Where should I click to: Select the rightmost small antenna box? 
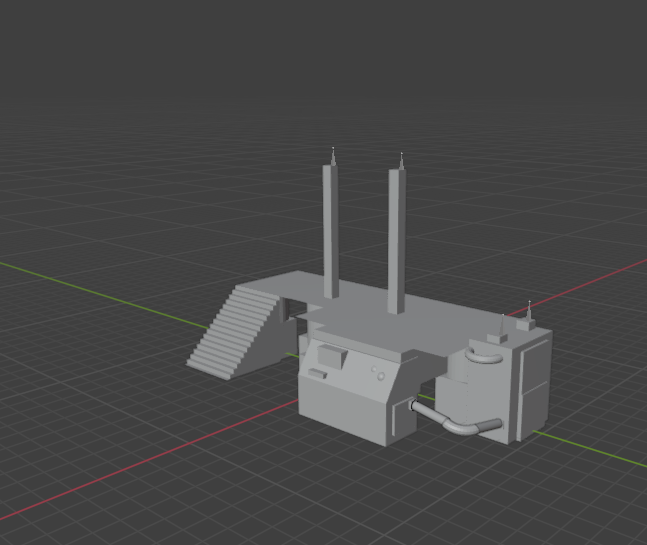coord(528,322)
